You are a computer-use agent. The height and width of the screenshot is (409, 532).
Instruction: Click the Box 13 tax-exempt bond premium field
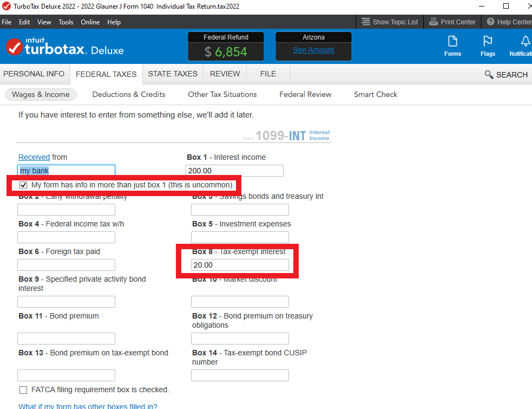coord(66,375)
